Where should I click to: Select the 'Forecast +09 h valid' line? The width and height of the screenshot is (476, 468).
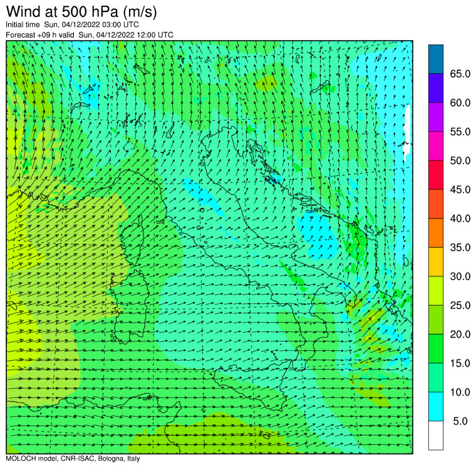[90, 35]
